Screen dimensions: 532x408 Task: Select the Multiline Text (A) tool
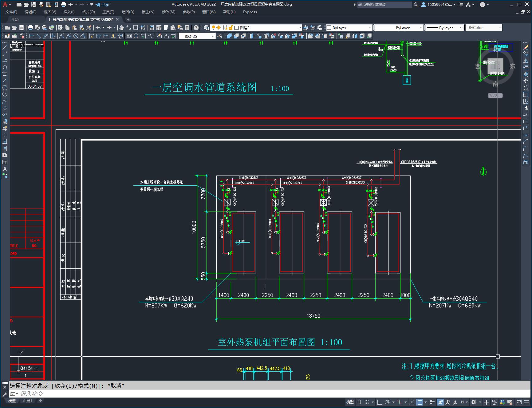click(5, 169)
